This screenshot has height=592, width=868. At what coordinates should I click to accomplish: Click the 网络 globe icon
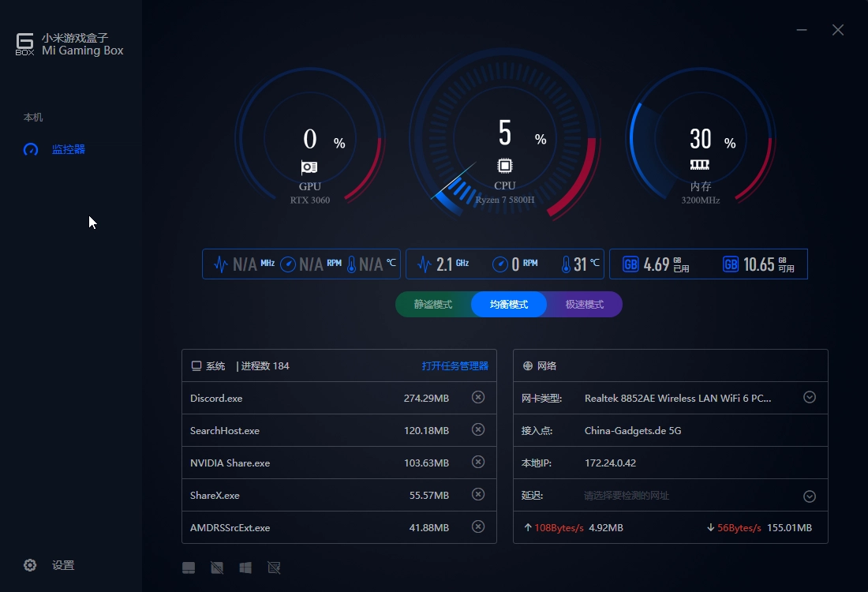528,366
